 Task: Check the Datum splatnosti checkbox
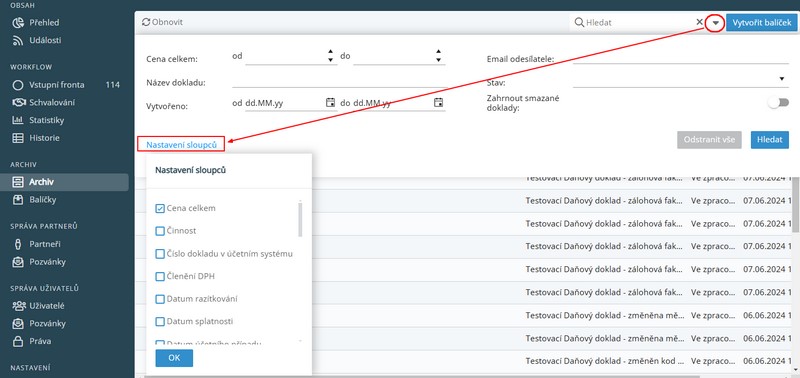pyautogui.click(x=160, y=322)
